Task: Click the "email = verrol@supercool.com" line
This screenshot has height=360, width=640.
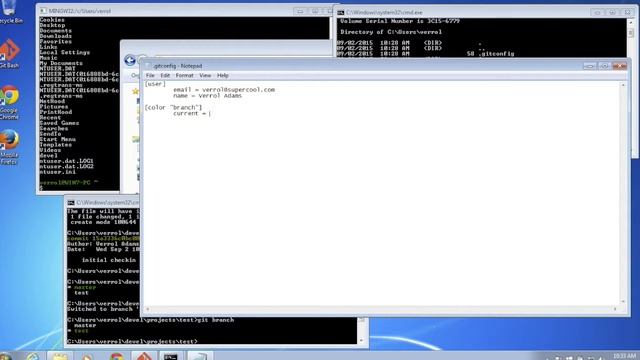Action: (x=224, y=90)
